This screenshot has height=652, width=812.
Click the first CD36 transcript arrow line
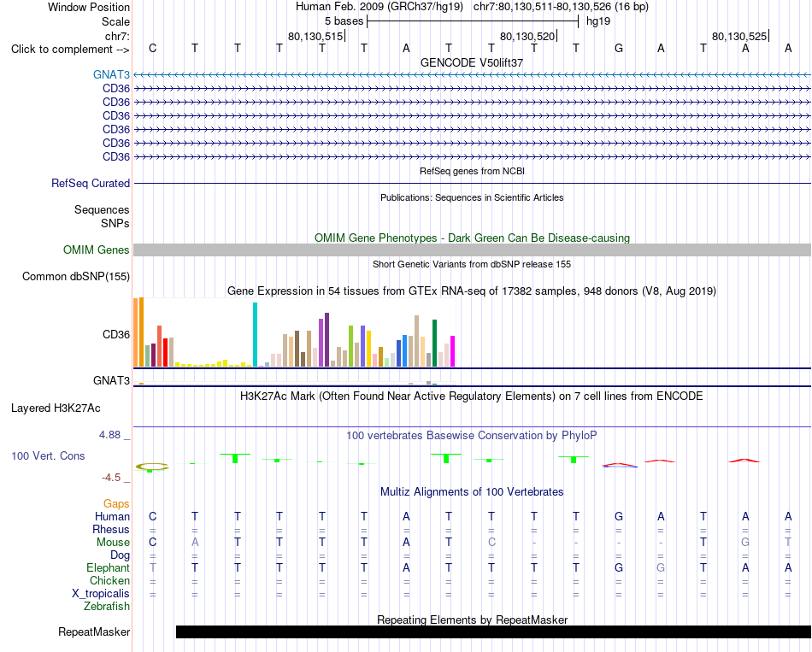(x=473, y=89)
